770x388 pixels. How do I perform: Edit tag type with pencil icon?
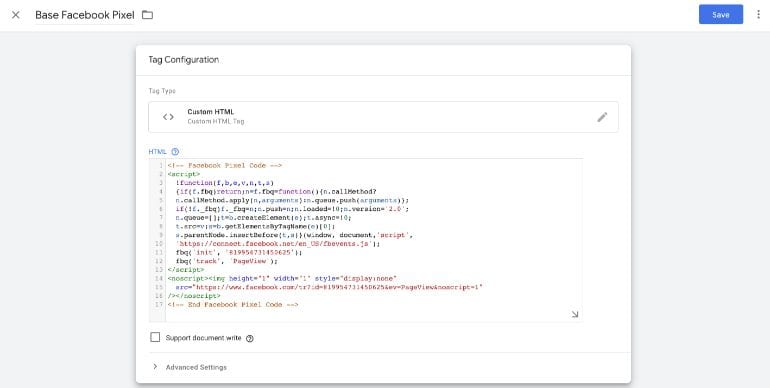pos(602,117)
